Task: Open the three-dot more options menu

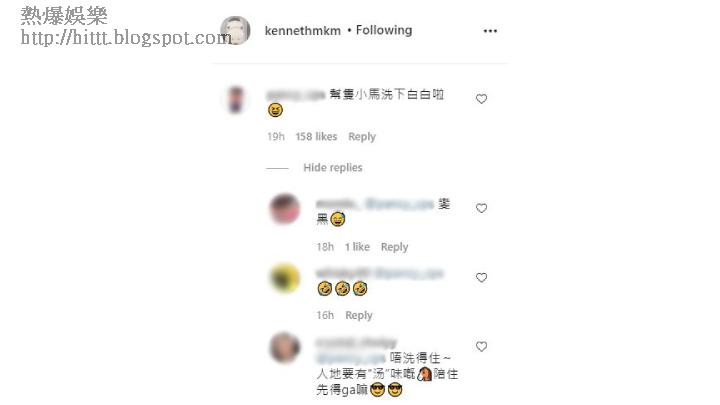Action: coord(490,31)
